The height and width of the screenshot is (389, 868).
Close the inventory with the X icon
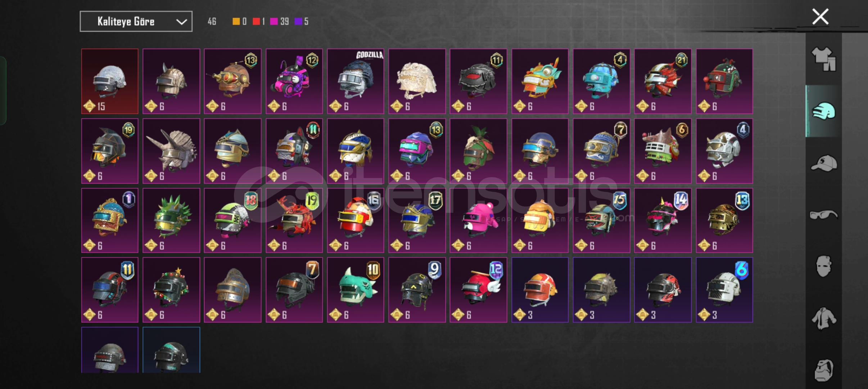coord(820,17)
